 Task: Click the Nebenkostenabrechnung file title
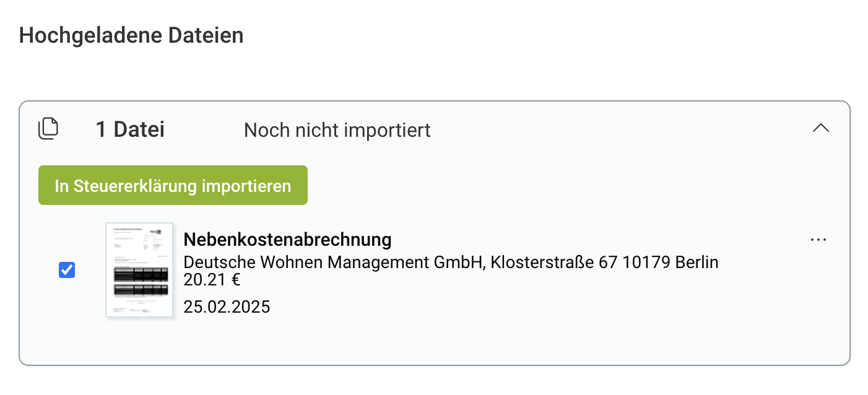287,239
